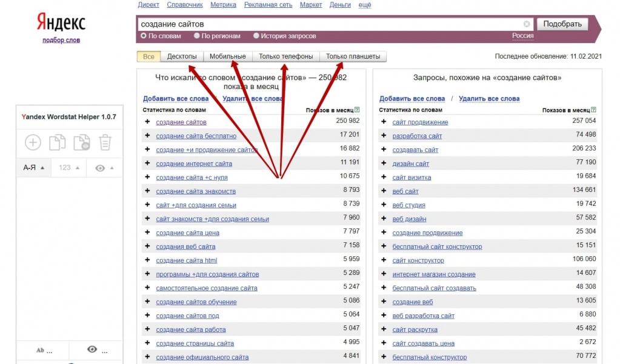The height and width of the screenshot is (364, 620).
Task: Select the 'По словам' radio button
Action: tap(144, 36)
